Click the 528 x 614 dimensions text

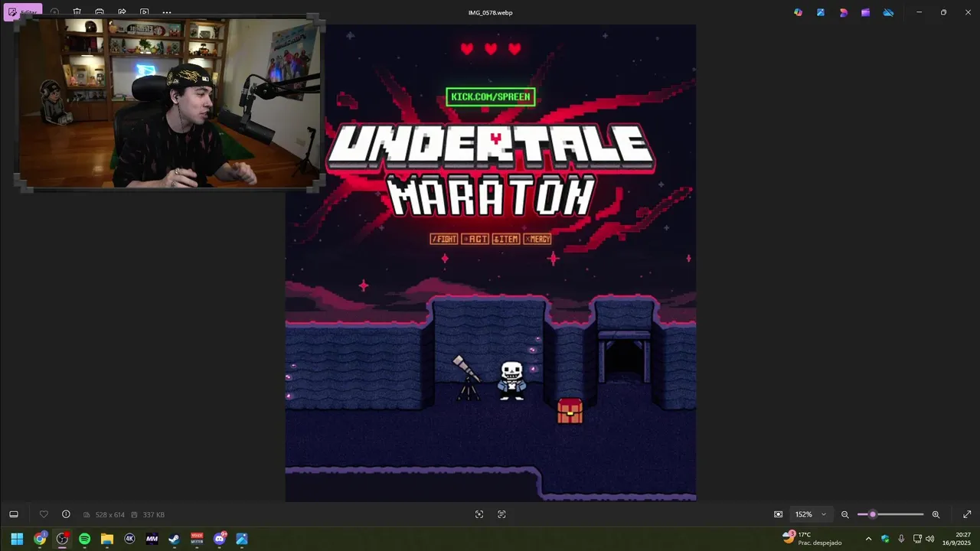tap(109, 515)
